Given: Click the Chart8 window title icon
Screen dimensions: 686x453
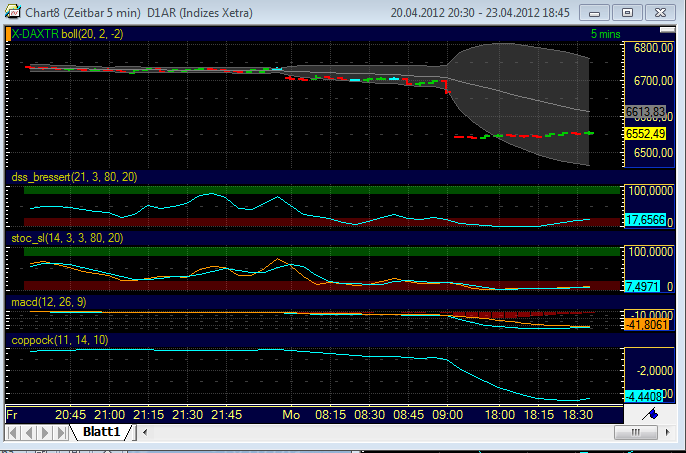Looking at the screenshot, I should [13, 11].
